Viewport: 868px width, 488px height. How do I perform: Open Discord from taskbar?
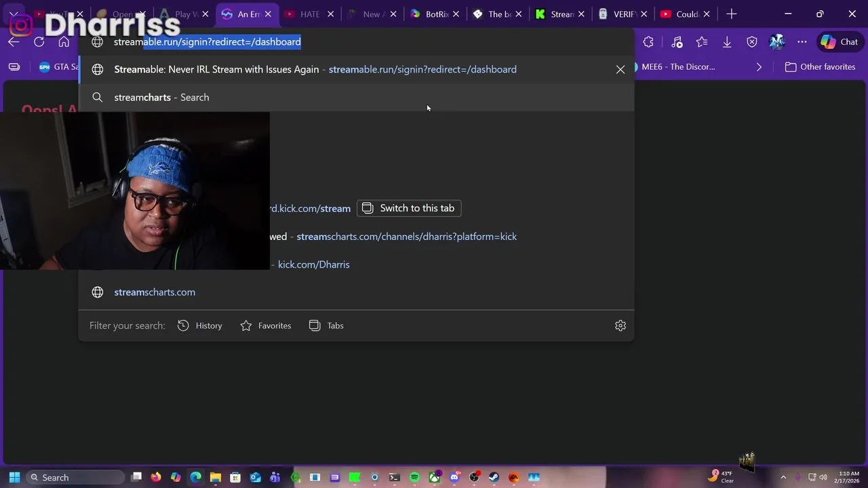[454, 477]
